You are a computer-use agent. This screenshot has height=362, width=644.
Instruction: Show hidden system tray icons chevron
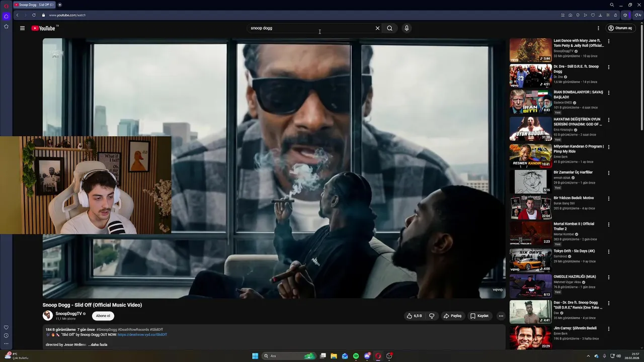(x=588, y=356)
